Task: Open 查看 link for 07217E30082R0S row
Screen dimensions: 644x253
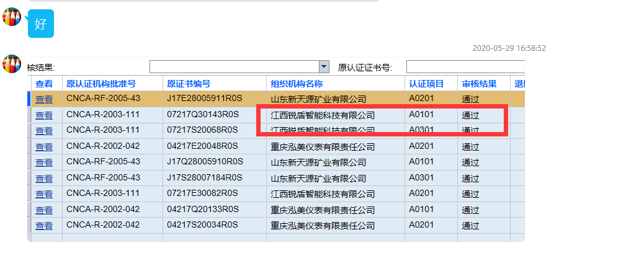Action: (44, 194)
